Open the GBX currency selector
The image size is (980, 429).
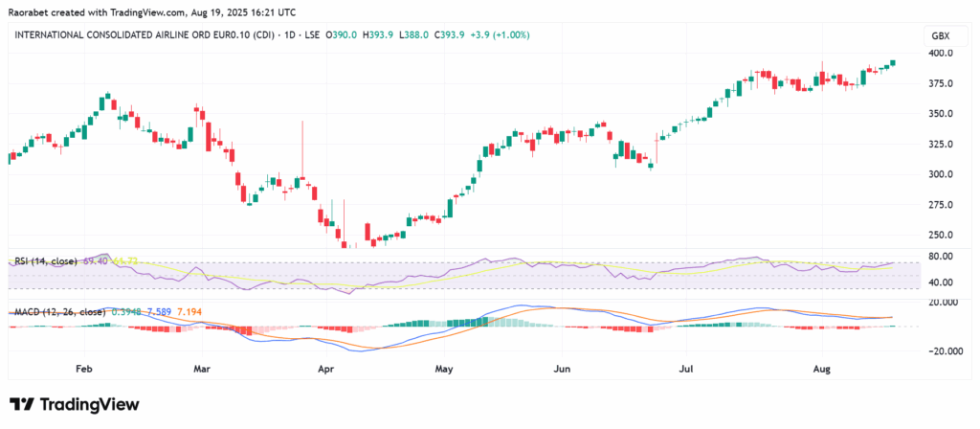940,35
